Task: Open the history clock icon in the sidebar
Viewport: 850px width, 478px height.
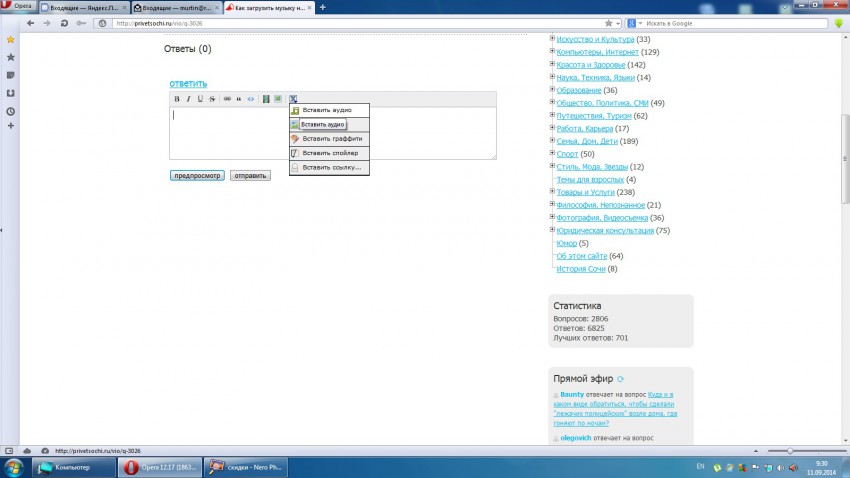Action: pyautogui.click(x=10, y=110)
